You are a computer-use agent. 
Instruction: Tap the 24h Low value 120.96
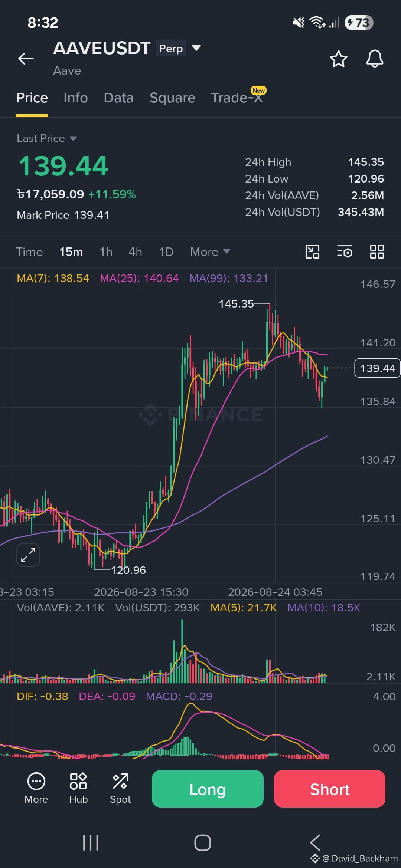366,179
